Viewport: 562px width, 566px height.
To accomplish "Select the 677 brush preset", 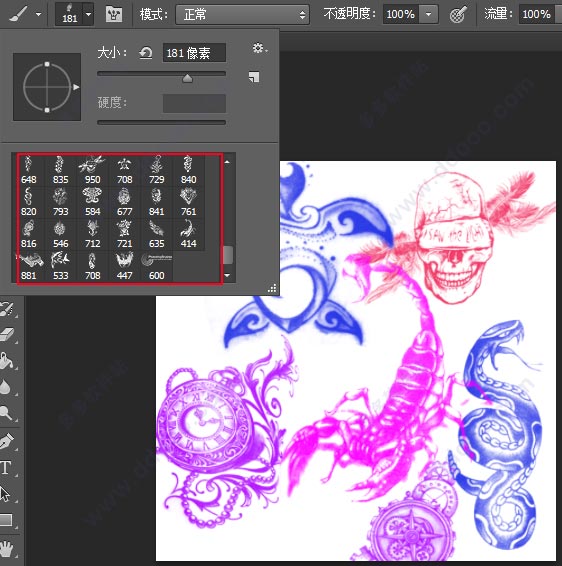I will [125, 202].
